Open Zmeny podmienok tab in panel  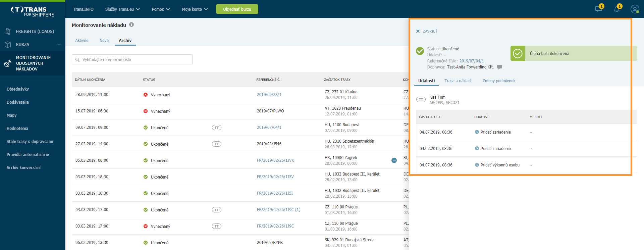[499, 81]
